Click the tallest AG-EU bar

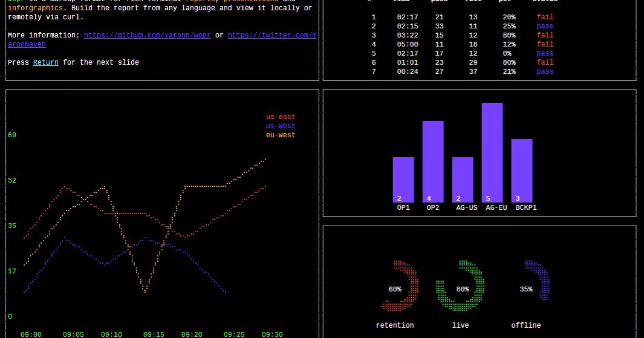click(492, 153)
